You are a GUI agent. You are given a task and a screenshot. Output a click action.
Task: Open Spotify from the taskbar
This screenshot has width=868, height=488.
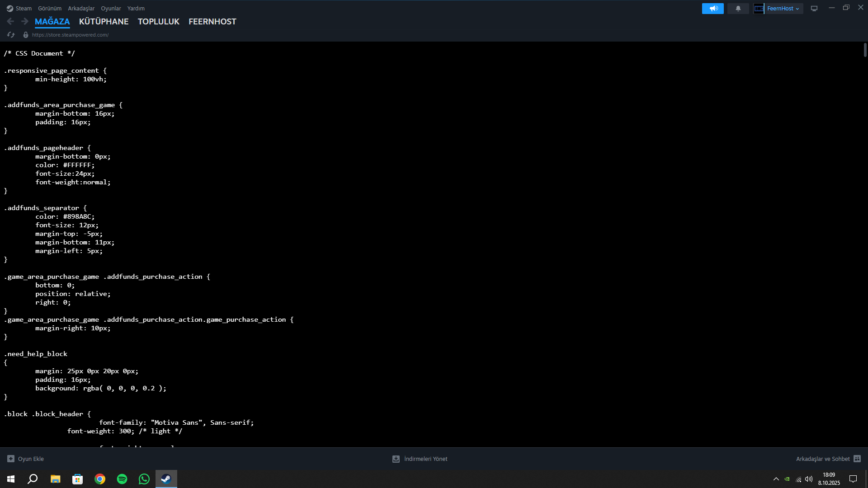point(122,479)
